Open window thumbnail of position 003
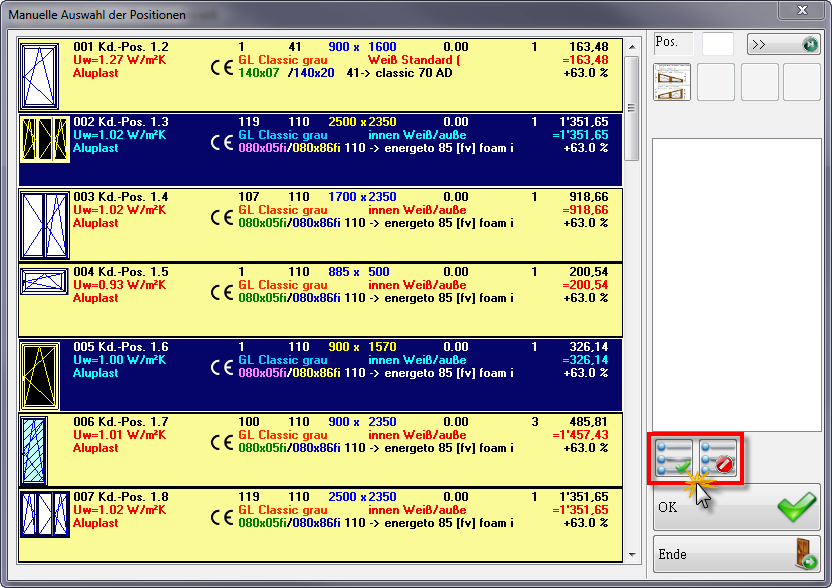Viewport: 832px width, 588px height. pyautogui.click(x=45, y=226)
